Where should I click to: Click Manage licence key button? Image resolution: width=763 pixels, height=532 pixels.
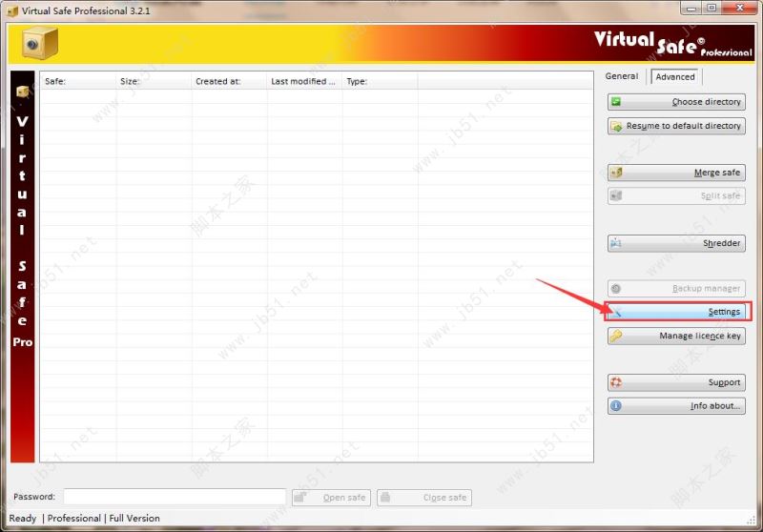point(676,336)
